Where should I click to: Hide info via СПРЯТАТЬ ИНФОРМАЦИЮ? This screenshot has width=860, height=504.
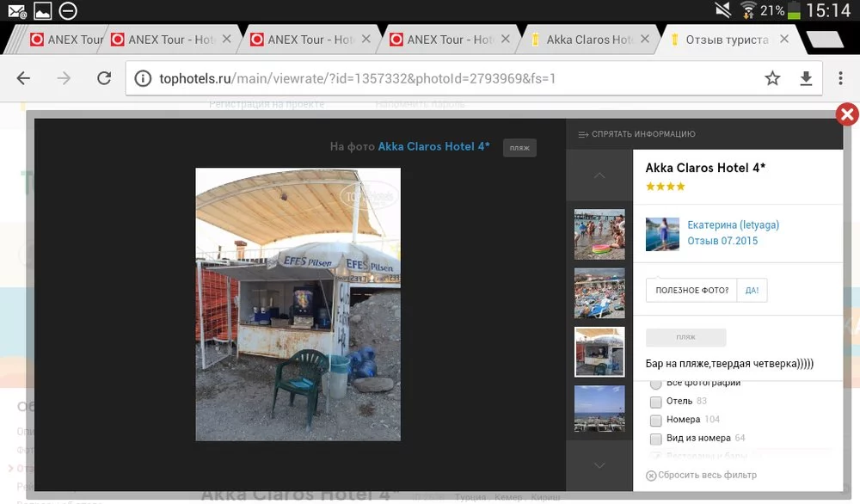[636, 134]
